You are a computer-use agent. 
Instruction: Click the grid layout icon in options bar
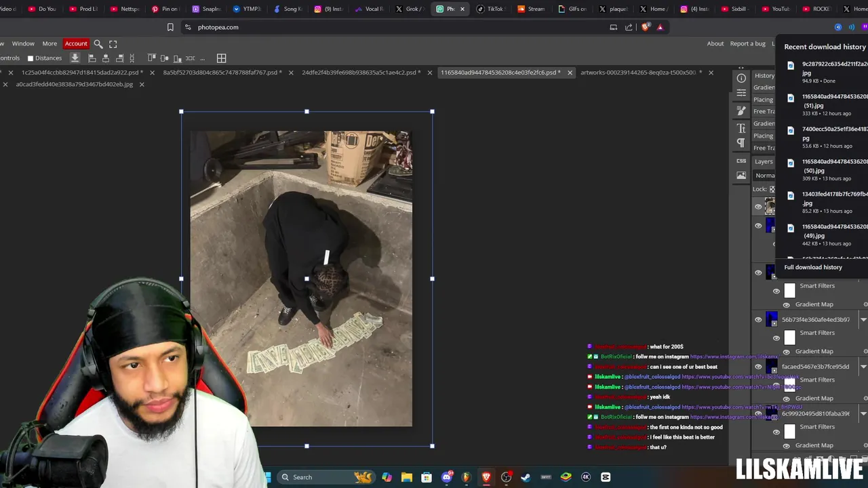click(222, 58)
